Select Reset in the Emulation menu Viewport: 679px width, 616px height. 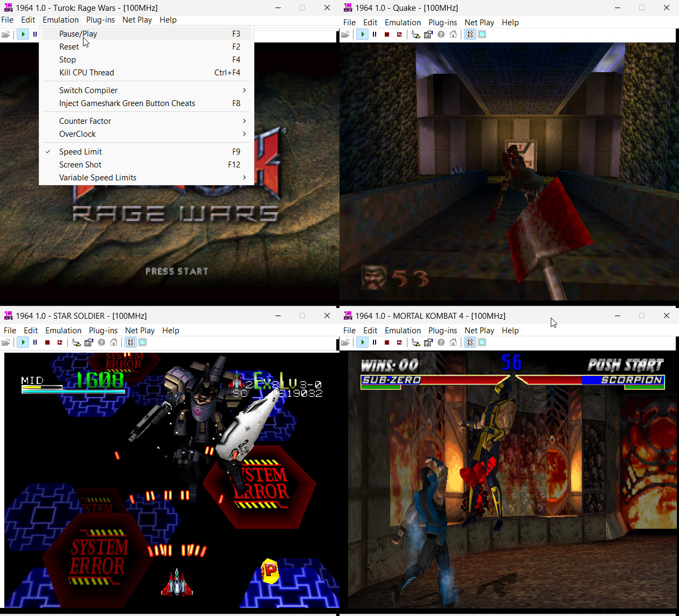click(147, 47)
